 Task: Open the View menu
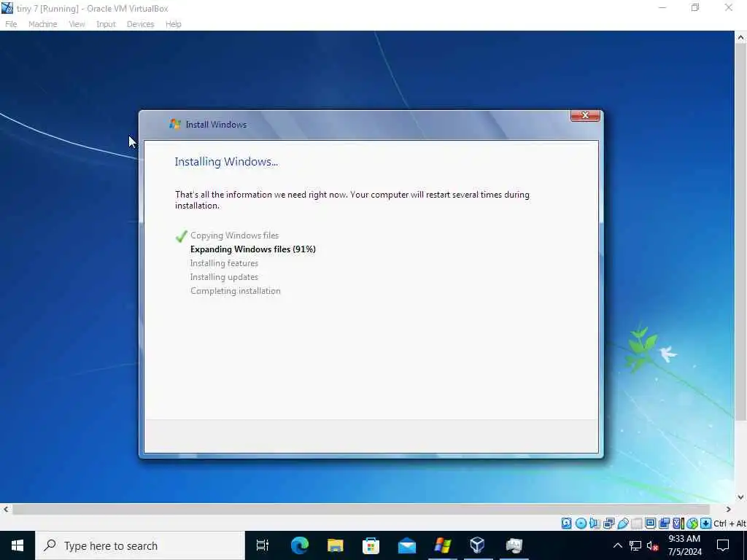pos(77,24)
